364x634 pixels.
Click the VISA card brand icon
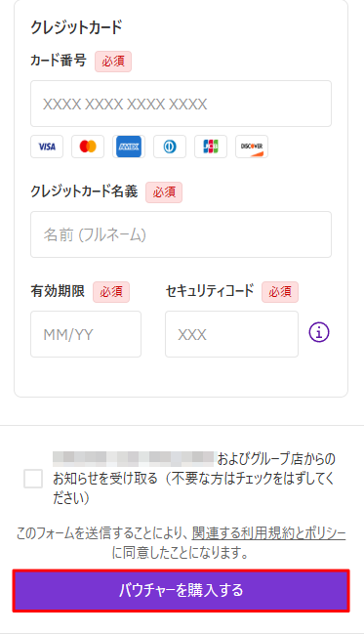point(47,147)
